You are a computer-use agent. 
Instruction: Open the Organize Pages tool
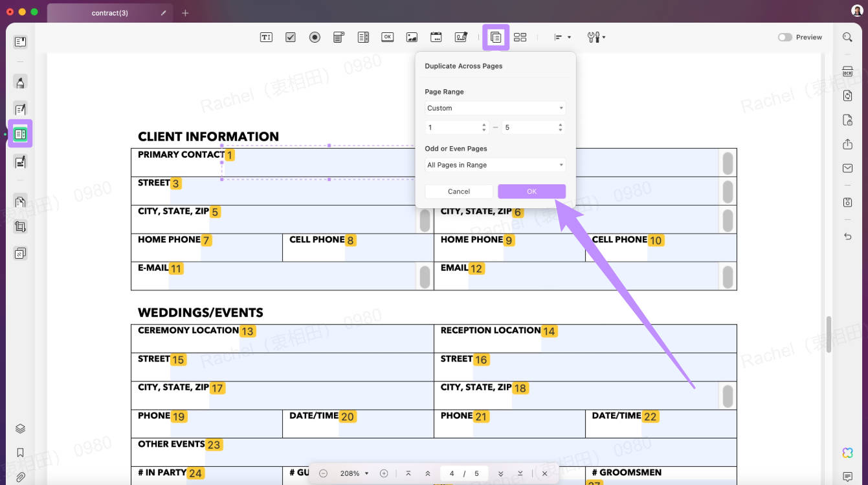tap(20, 202)
